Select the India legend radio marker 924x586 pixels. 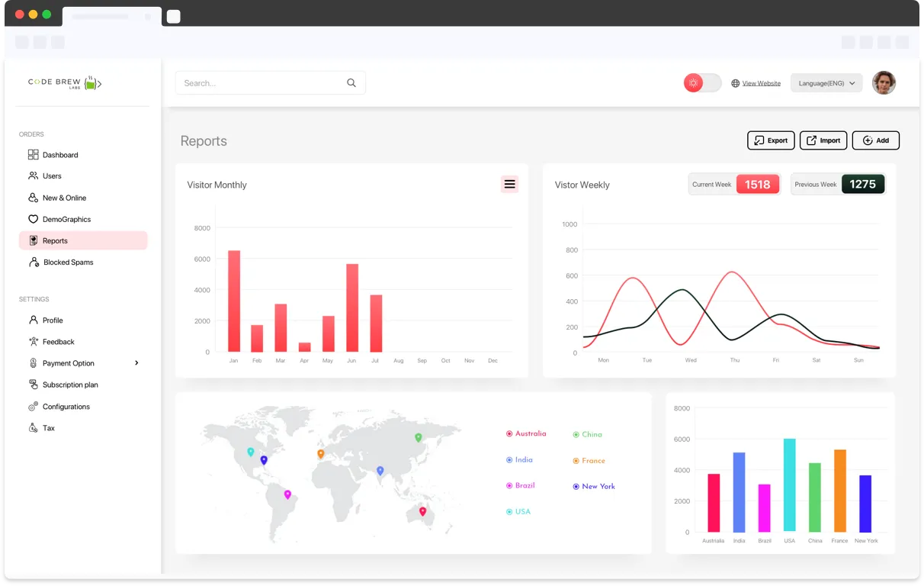(509, 460)
